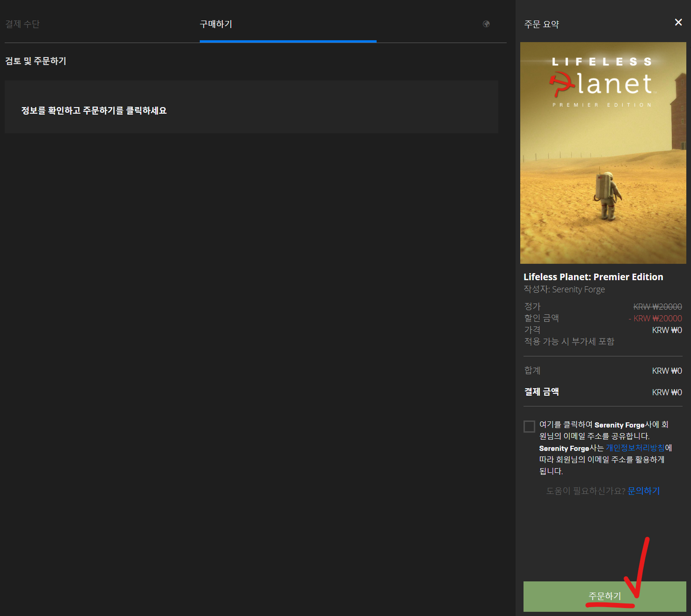Image resolution: width=691 pixels, height=616 pixels.
Task: Click the globe language icon
Action: pyautogui.click(x=486, y=24)
